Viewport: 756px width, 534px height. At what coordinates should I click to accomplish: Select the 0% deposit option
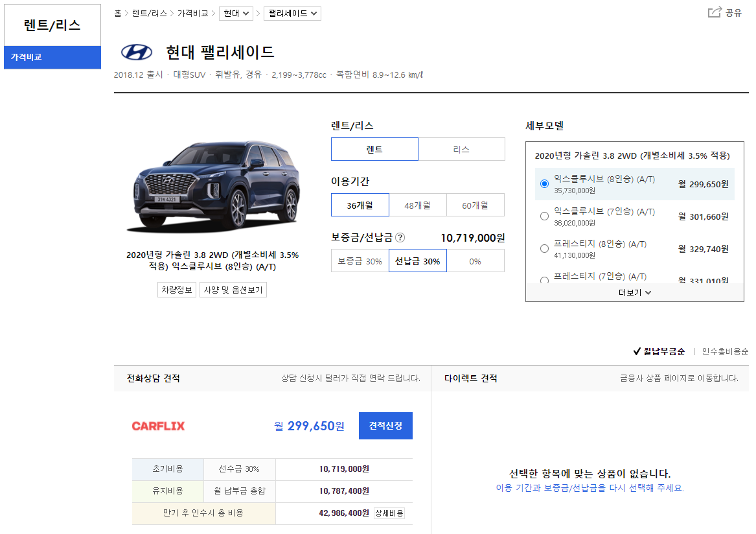pos(475,261)
